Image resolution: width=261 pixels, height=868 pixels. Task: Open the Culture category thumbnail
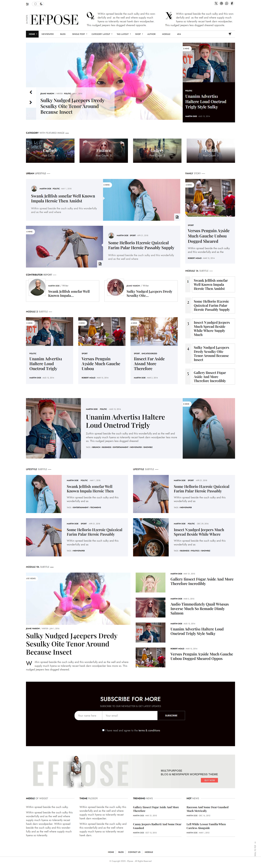click(50, 151)
